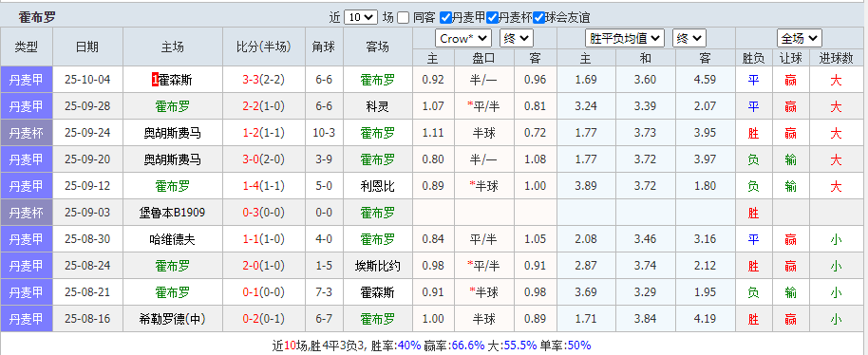Viewport: 868px width, 355px height.
Task: Open away team 埃斯比约
Action: (x=378, y=266)
